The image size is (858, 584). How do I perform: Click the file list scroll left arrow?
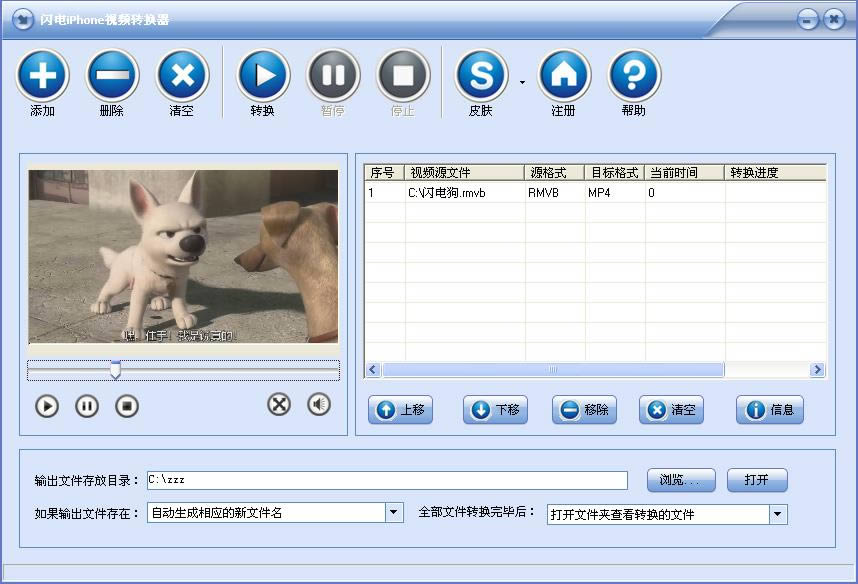pyautogui.click(x=373, y=369)
